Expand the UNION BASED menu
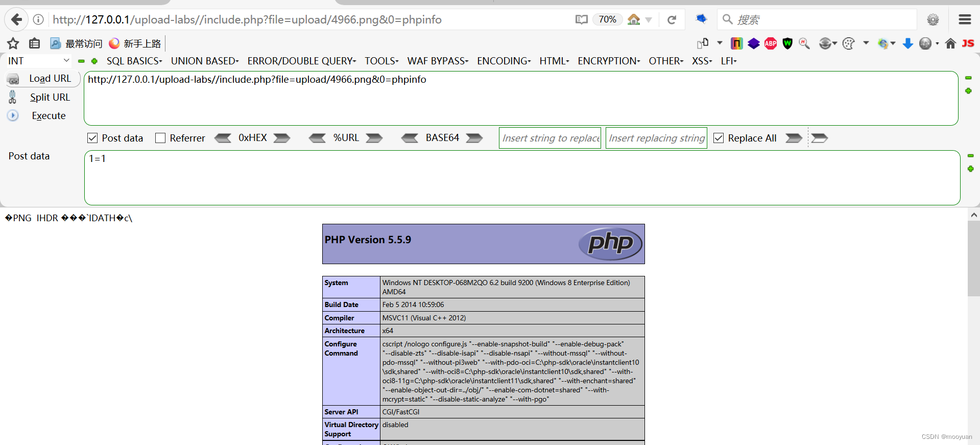 [x=205, y=61]
